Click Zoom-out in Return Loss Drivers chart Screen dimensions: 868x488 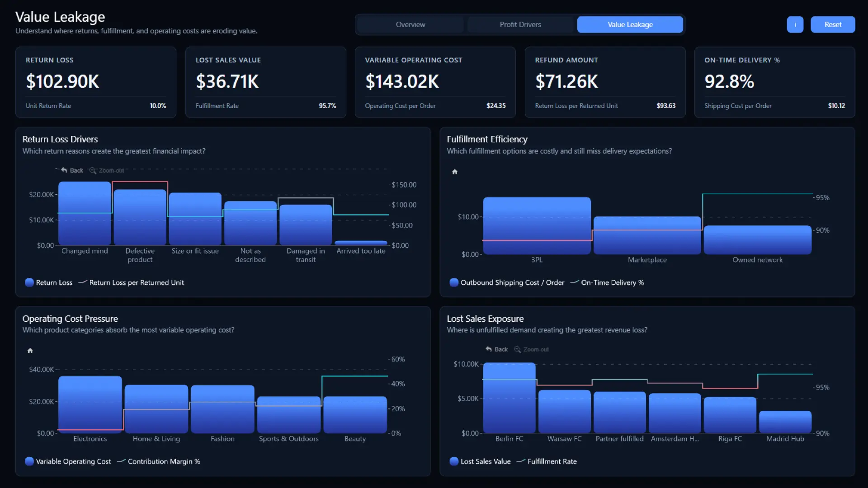tap(107, 170)
